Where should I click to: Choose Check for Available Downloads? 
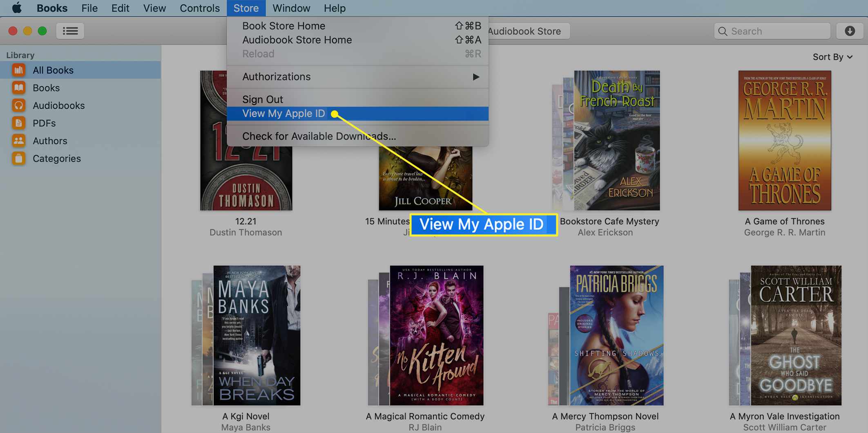pos(357,136)
